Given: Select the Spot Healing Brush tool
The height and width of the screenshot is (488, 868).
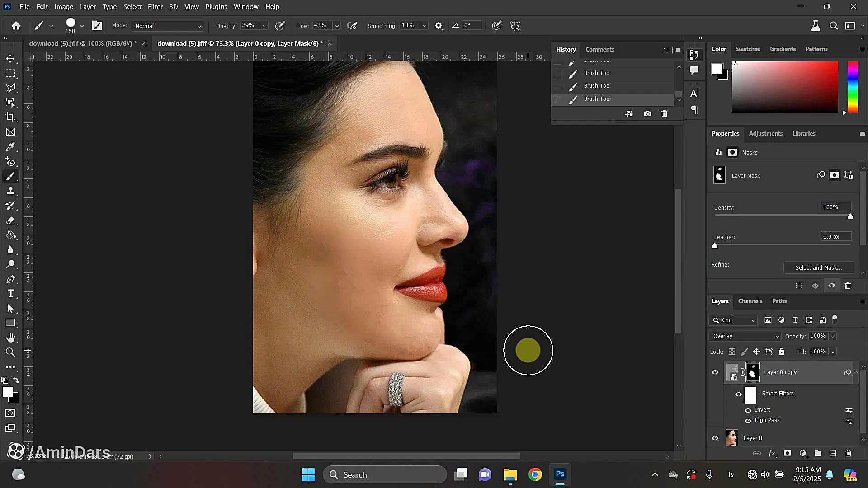Looking at the screenshot, I should click(x=10, y=162).
